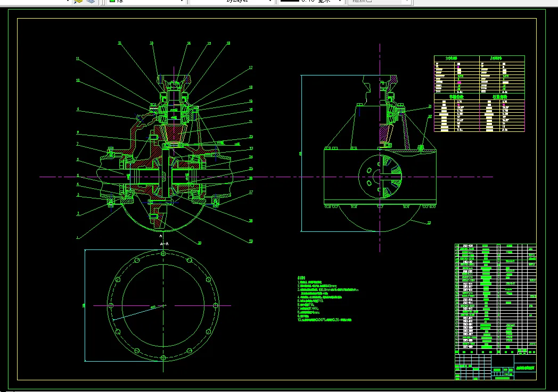Select part callout number 22

(x=251, y=137)
